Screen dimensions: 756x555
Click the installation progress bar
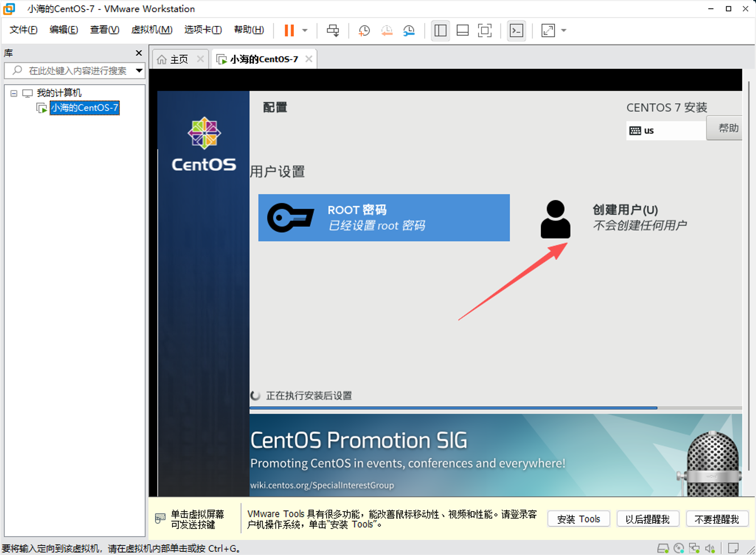coord(496,408)
